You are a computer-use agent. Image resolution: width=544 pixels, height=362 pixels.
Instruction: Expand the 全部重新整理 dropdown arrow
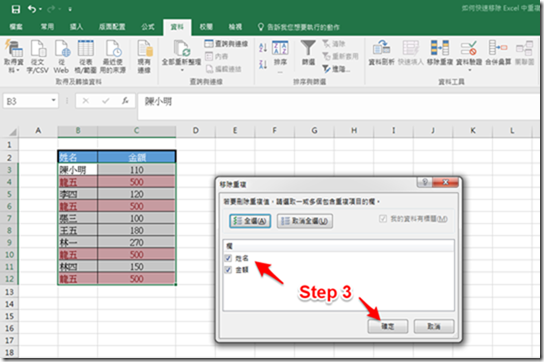click(x=182, y=70)
